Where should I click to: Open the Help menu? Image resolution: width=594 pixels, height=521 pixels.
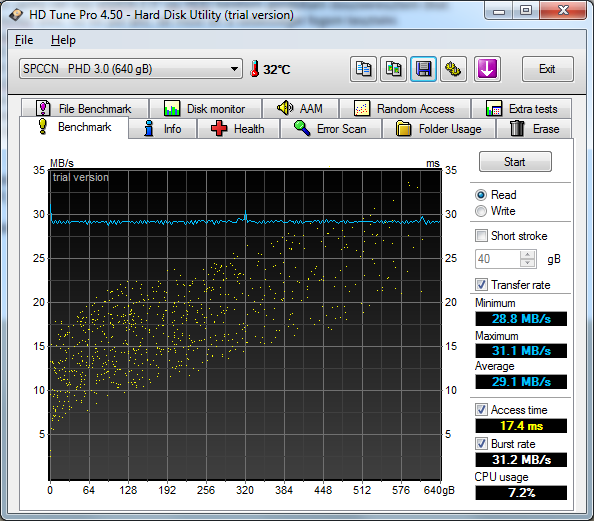pyautogui.click(x=63, y=40)
